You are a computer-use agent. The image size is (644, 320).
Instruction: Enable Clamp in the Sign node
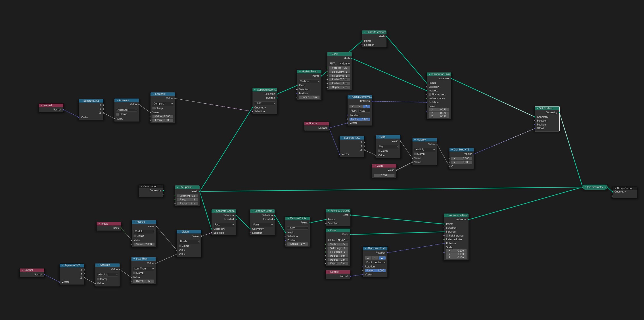coord(379,151)
